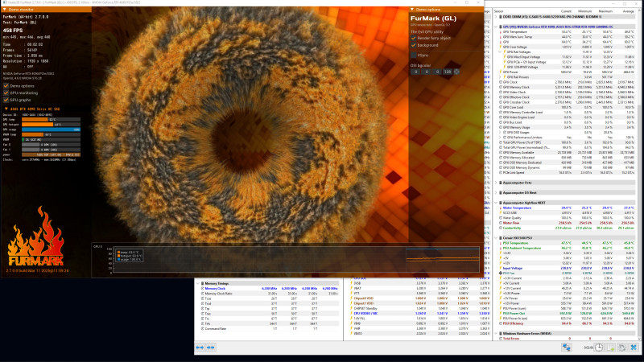
Task: Click the Sensor column header
Action: click(x=498, y=11)
